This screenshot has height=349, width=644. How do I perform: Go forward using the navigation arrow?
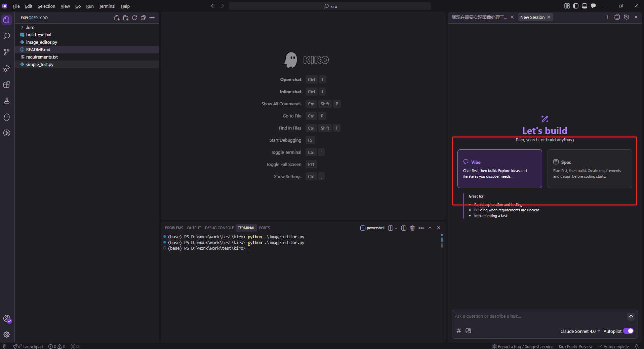tap(222, 6)
